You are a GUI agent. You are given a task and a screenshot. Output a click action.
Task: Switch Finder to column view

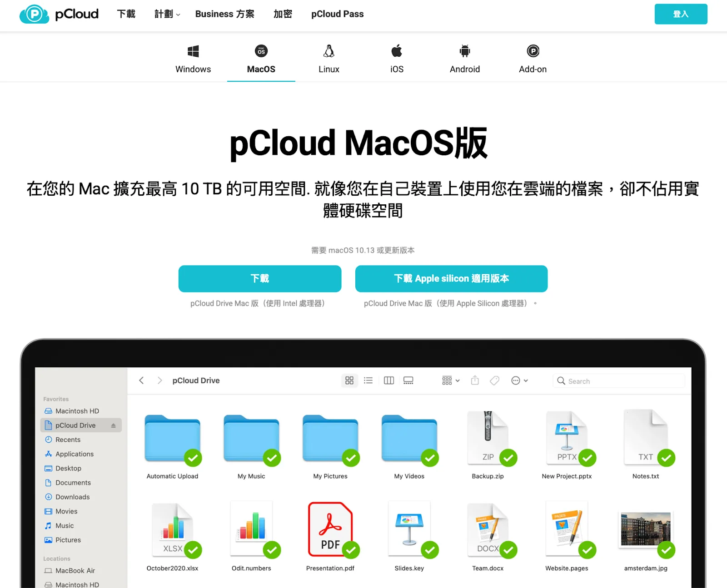(x=389, y=380)
